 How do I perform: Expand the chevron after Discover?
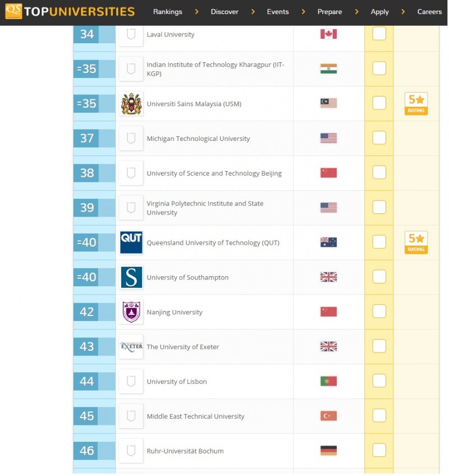coord(253,12)
